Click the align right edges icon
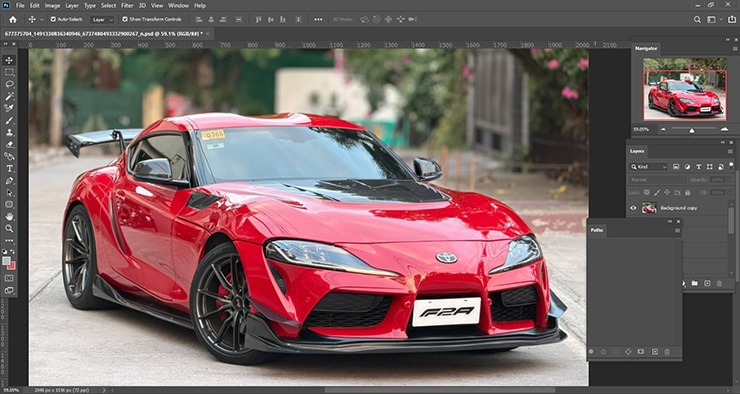740x394 pixels. tap(223, 19)
